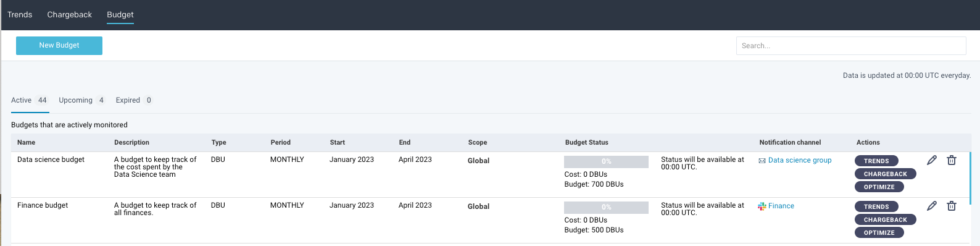This screenshot has width=980, height=246.
Task: Open OPTIMIZE for Data science budget
Action: (x=879, y=187)
